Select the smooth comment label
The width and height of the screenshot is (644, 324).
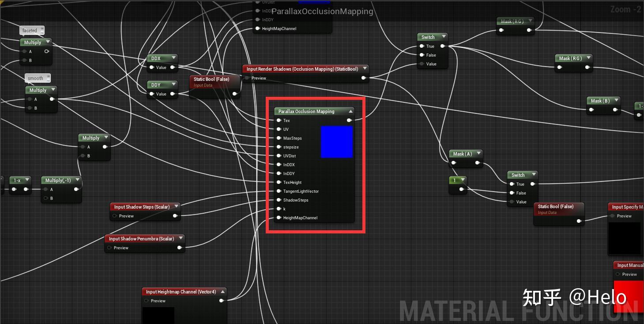tap(35, 78)
